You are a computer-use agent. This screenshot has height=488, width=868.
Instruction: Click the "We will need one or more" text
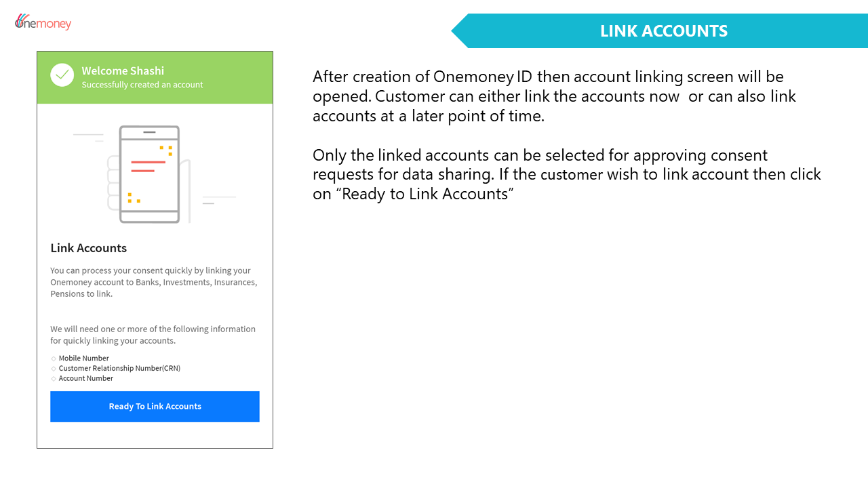point(153,335)
